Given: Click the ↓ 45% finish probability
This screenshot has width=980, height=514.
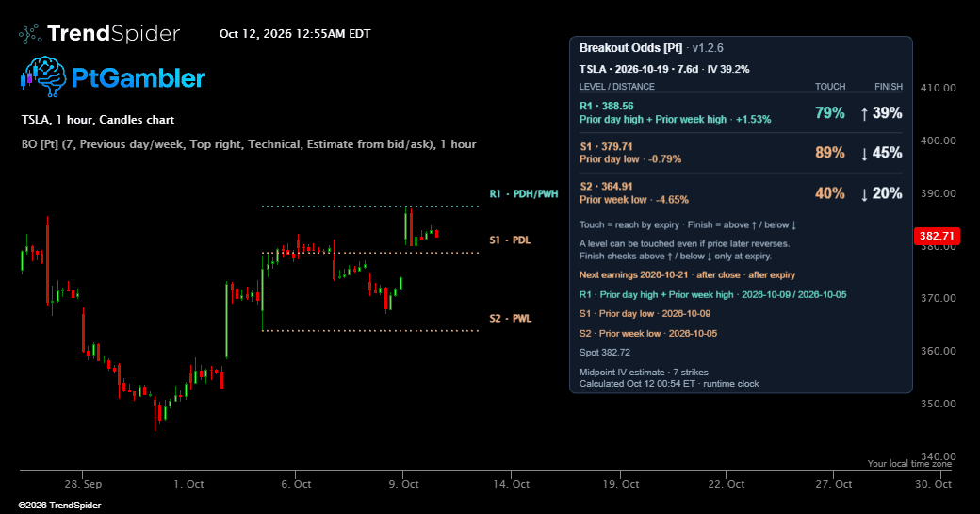Looking at the screenshot, I should (x=881, y=153).
